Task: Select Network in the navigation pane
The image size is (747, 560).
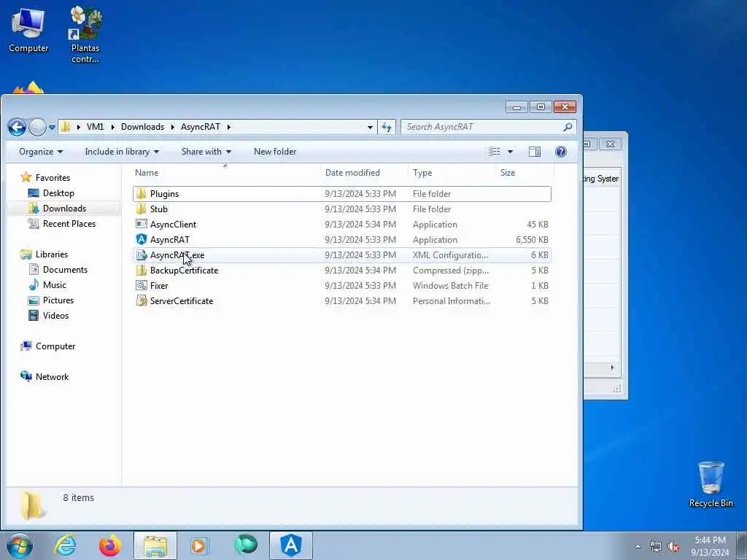Action: click(52, 377)
